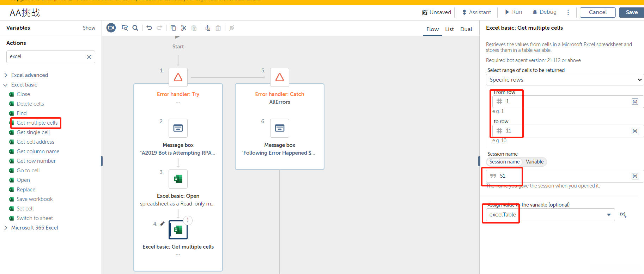Click the copy to shared clipboard icon
644x274 pixels.
(208, 28)
